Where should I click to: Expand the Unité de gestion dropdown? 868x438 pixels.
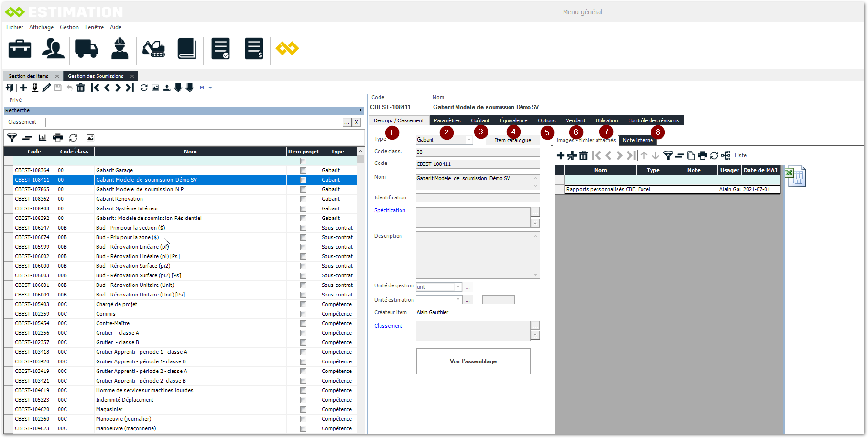pyautogui.click(x=458, y=287)
